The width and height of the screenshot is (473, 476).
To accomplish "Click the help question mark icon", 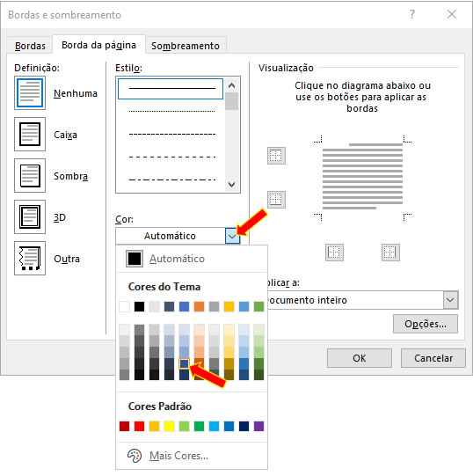I will pos(412,14).
